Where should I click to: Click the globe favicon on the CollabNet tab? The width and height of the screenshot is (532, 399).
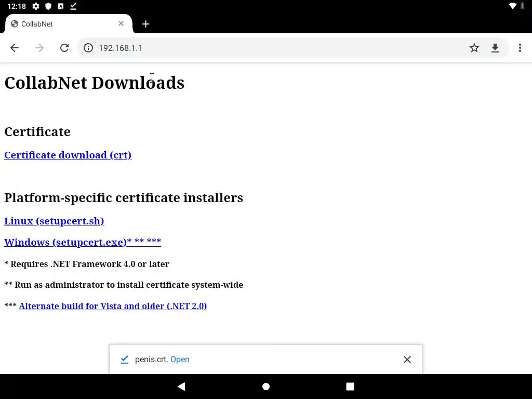pyautogui.click(x=14, y=24)
